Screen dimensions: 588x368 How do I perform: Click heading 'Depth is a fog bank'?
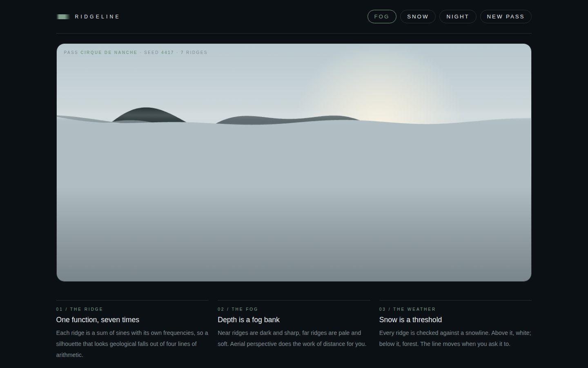(x=249, y=320)
